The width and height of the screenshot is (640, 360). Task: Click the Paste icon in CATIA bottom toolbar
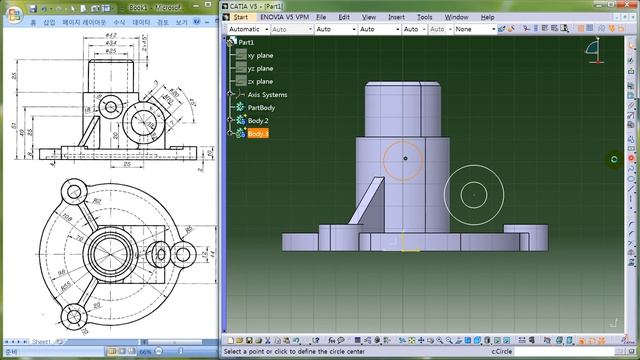[287, 340]
